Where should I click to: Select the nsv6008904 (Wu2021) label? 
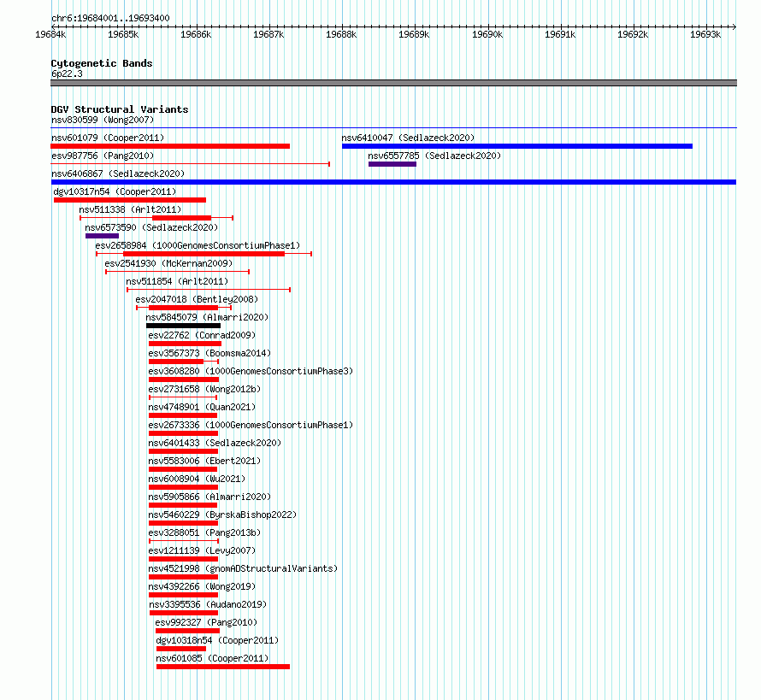point(197,479)
